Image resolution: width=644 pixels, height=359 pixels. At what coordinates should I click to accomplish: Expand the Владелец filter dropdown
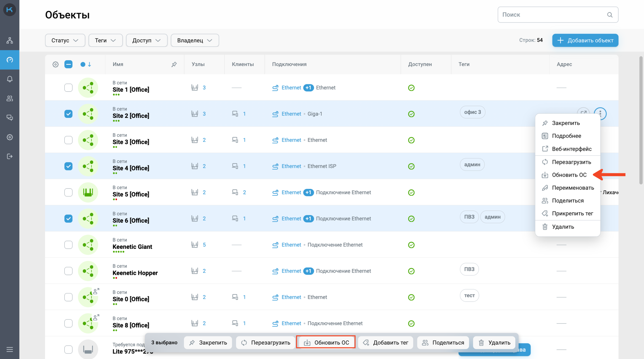pyautogui.click(x=194, y=41)
